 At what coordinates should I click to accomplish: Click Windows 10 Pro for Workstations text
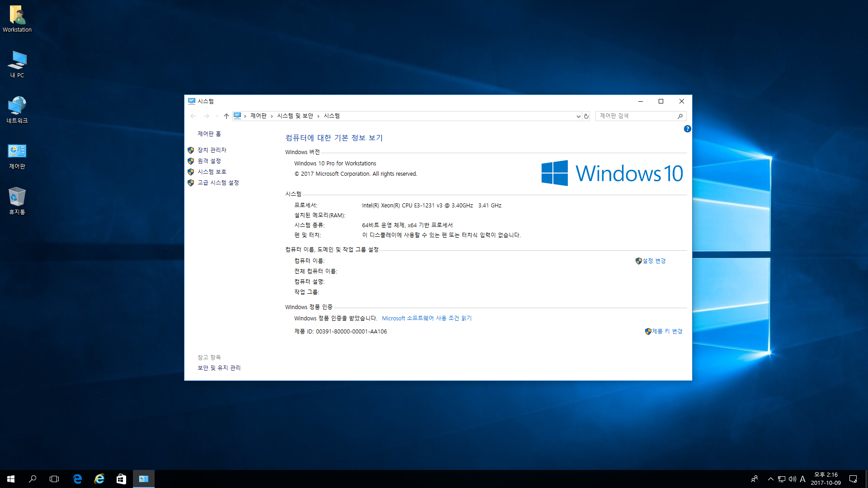(x=335, y=164)
